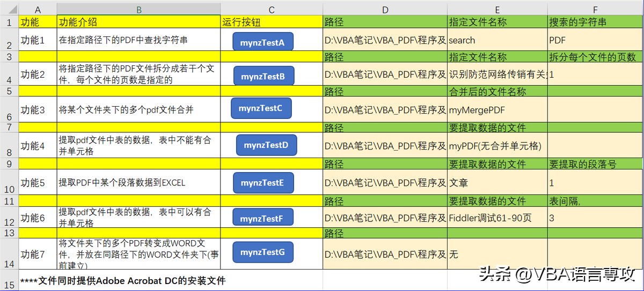Viewport: 644px width, 291px height.
Task: Select column A header
Action: (38, 10)
